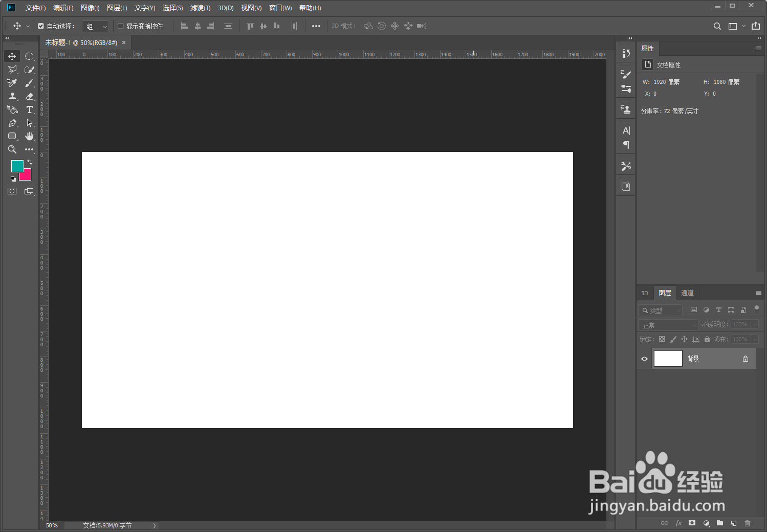Open the Tool Presets panel icon
The image size is (767, 532).
626,166
